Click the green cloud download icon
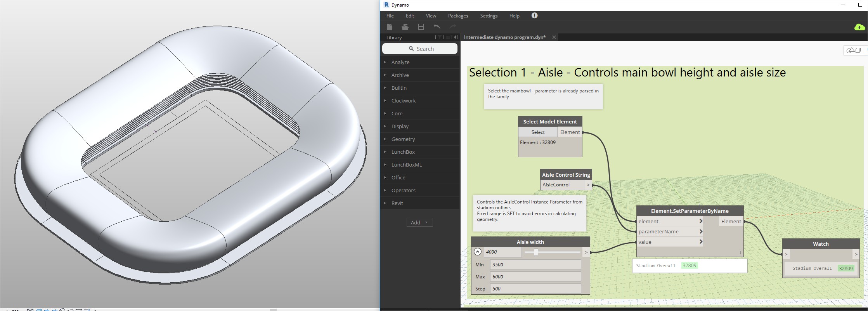 [x=859, y=27]
